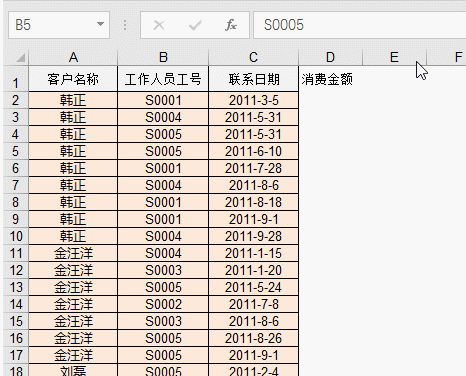Click the cell with date 2011-3-5
This screenshot has height=376, width=466.
coord(253,100)
